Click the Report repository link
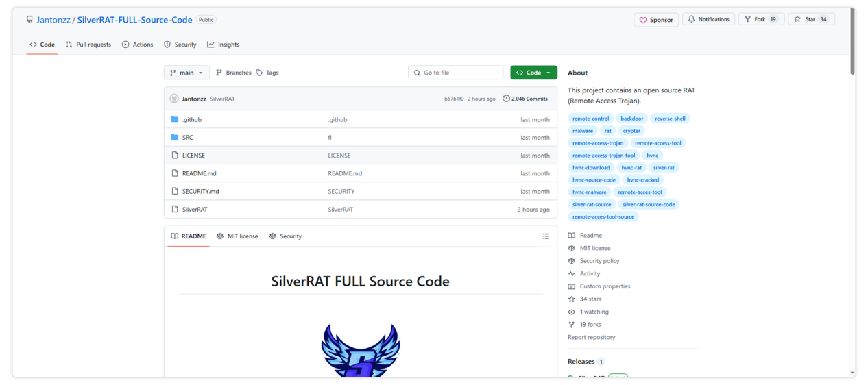The image size is (868, 385). click(591, 337)
